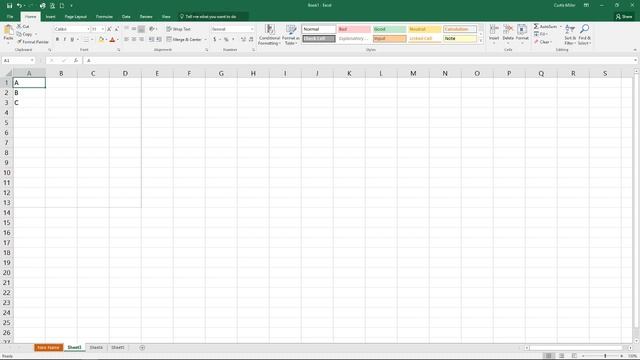Viewport: 640px width, 360px height.
Task: Align text to the right
Action: pyautogui.click(x=141, y=40)
